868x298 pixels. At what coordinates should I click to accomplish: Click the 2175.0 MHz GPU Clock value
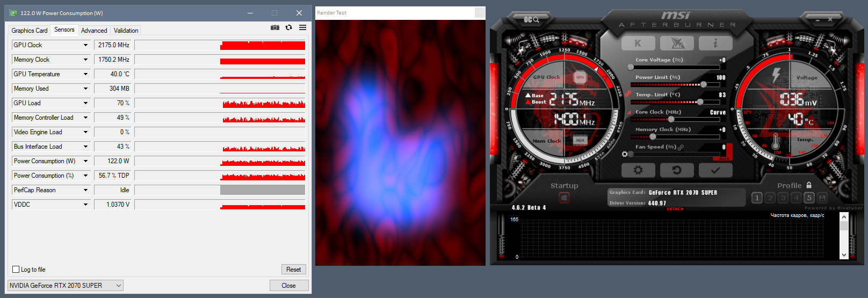[113, 45]
